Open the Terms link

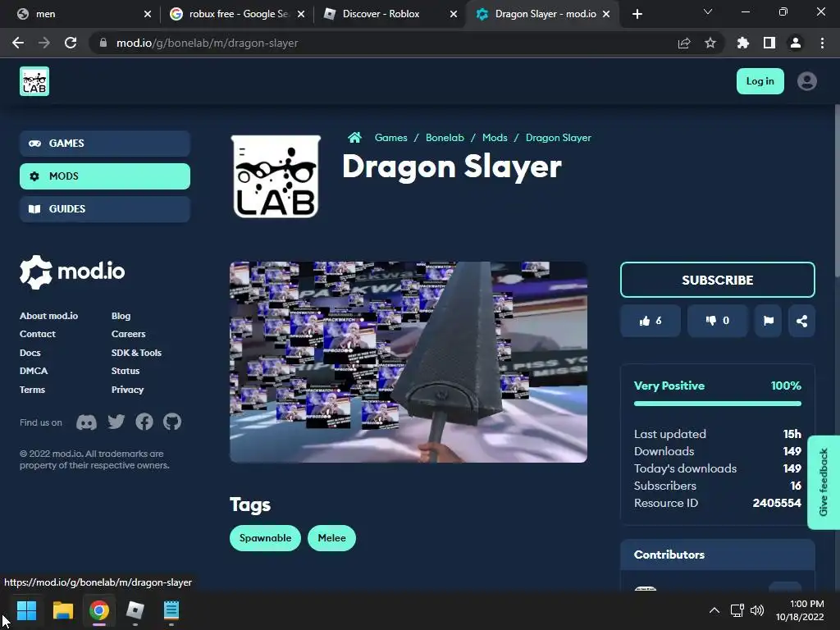tap(32, 390)
